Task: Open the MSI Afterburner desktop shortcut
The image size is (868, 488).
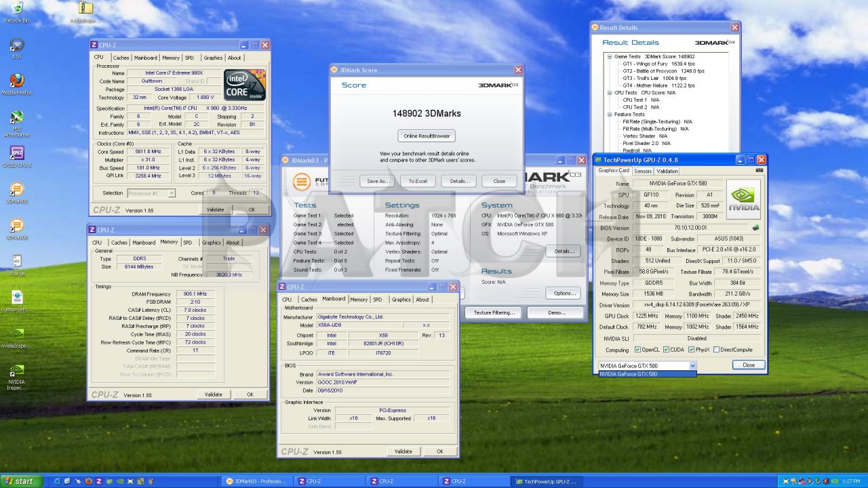Action: (x=17, y=117)
